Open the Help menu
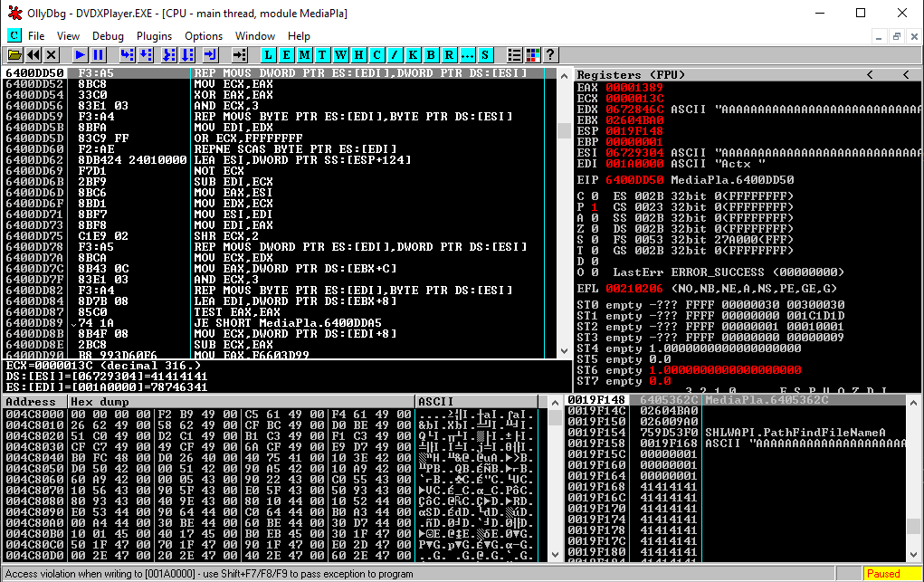 click(299, 36)
